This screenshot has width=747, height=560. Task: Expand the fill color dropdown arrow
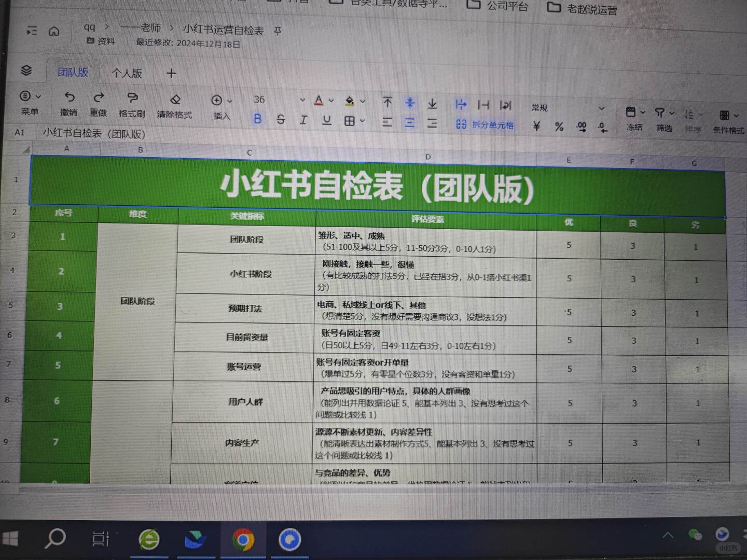(363, 102)
